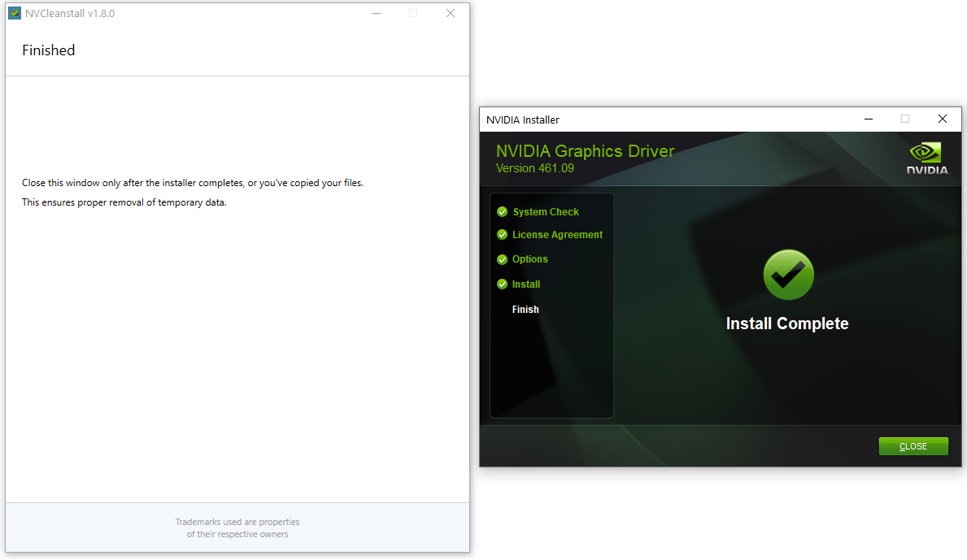The image size is (967, 560).
Task: Select the License Agreement step label
Action: pos(557,235)
